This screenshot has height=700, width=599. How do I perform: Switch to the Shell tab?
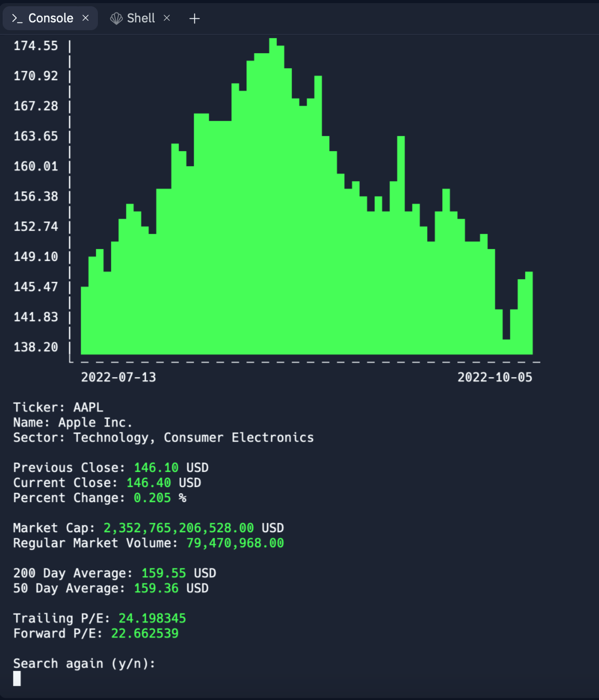pos(140,18)
